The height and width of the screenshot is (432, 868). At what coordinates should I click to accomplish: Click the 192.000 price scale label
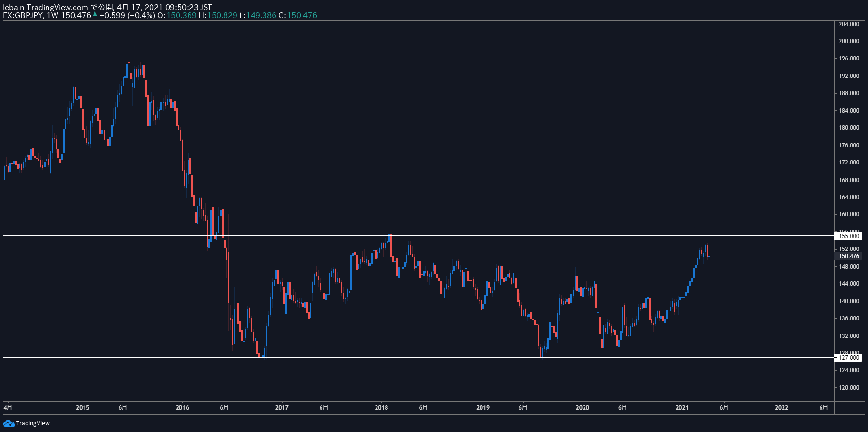(x=849, y=76)
